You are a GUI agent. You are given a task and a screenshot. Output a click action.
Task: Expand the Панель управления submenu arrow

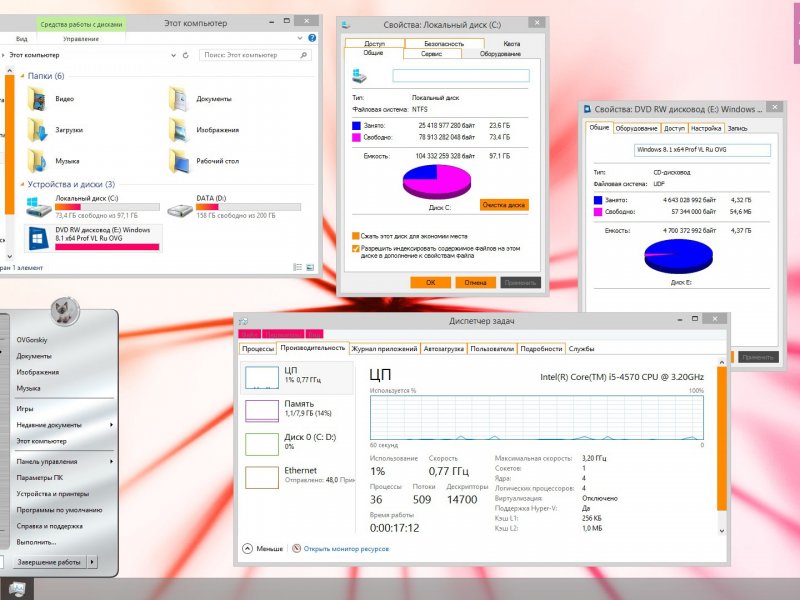[111, 461]
